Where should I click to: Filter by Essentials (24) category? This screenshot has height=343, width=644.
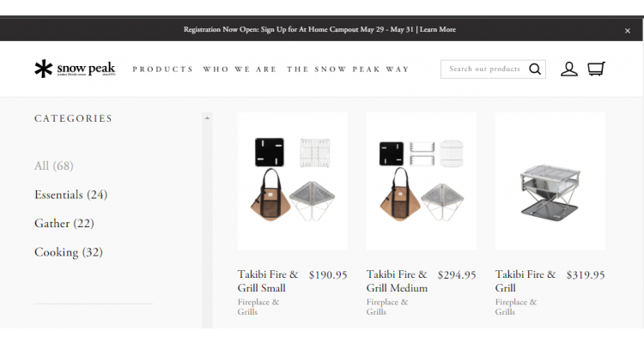point(70,195)
